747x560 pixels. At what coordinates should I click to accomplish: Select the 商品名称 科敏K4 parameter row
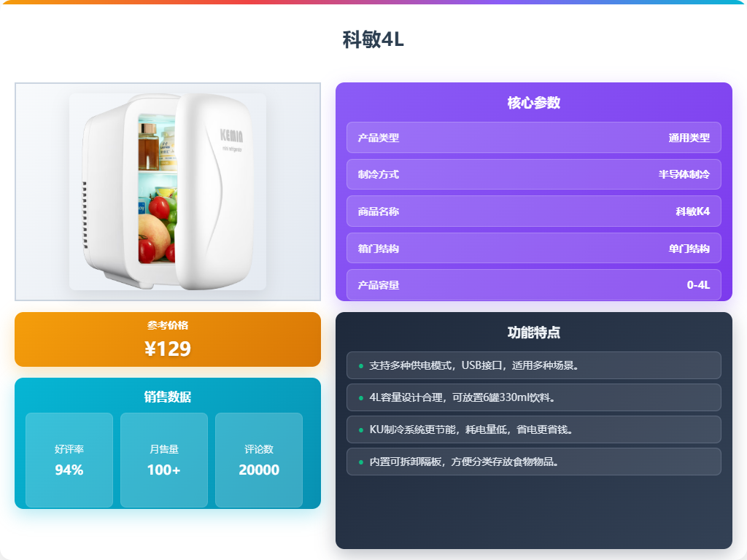pos(533,211)
